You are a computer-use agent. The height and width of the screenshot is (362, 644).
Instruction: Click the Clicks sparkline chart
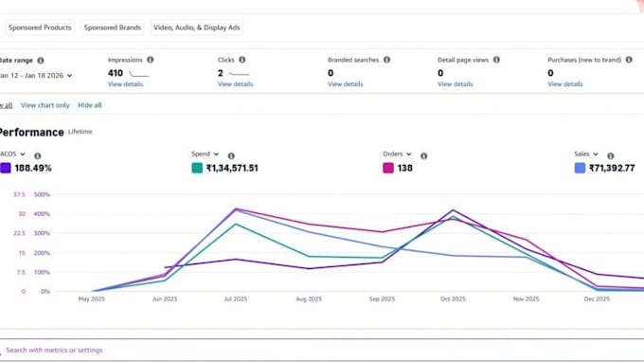tap(239, 74)
